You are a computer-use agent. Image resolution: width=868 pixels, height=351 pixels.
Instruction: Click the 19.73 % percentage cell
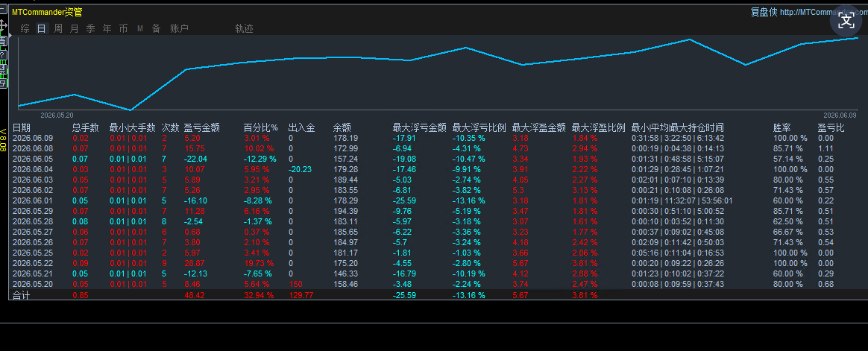(259, 264)
